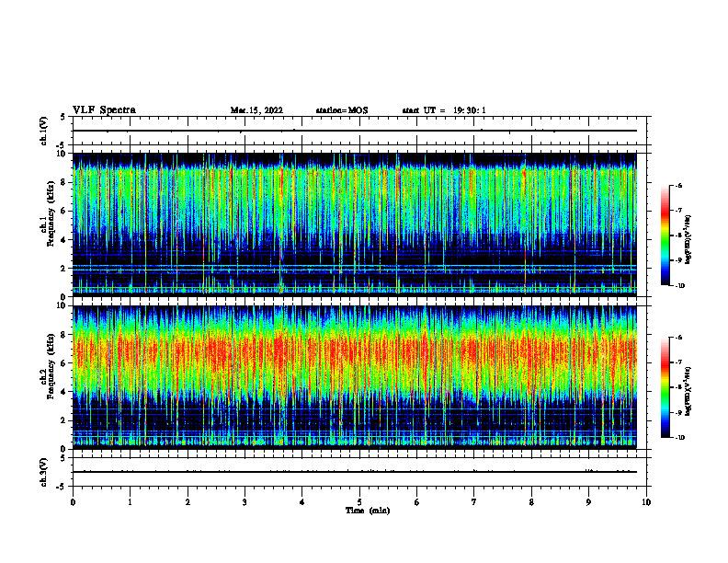
Task: Click time axis tick label "7"
Action: [x=474, y=502]
